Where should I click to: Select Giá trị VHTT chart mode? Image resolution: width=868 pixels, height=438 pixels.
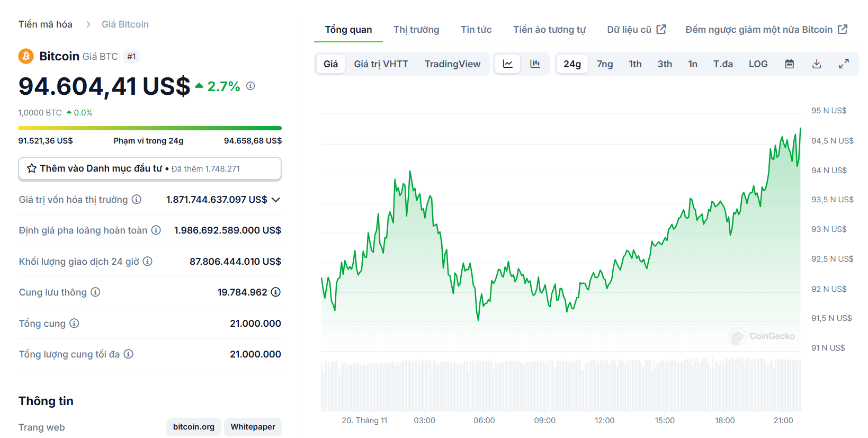tap(381, 64)
